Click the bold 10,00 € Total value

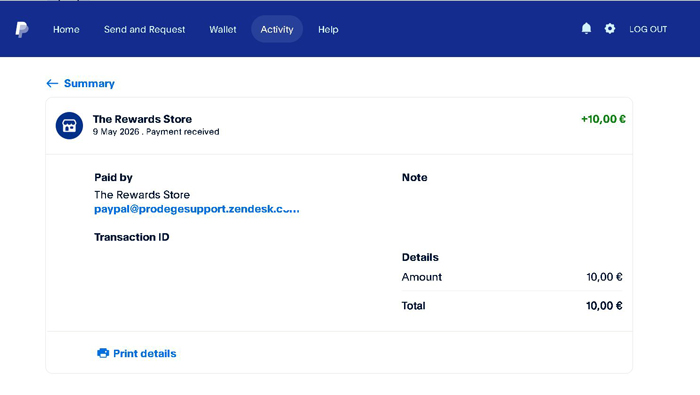pos(604,306)
